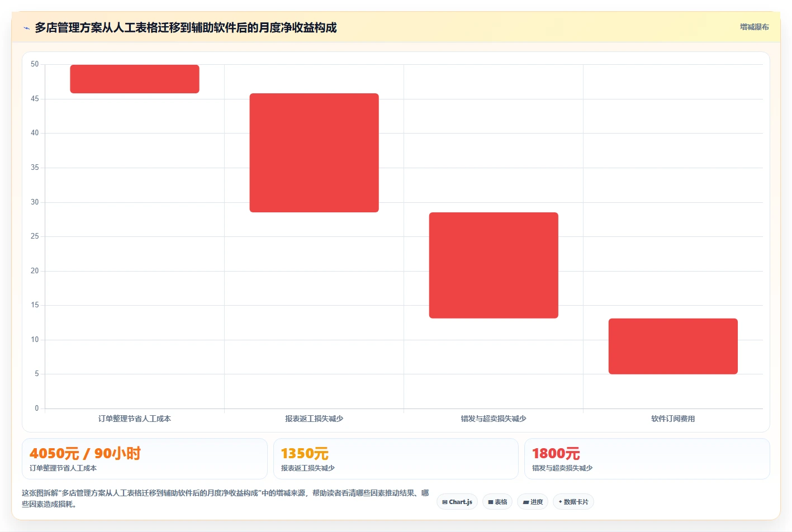This screenshot has height=532, width=792.
Task: Click the 错发与超卖损失减少 waterfall bar
Action: (494, 265)
